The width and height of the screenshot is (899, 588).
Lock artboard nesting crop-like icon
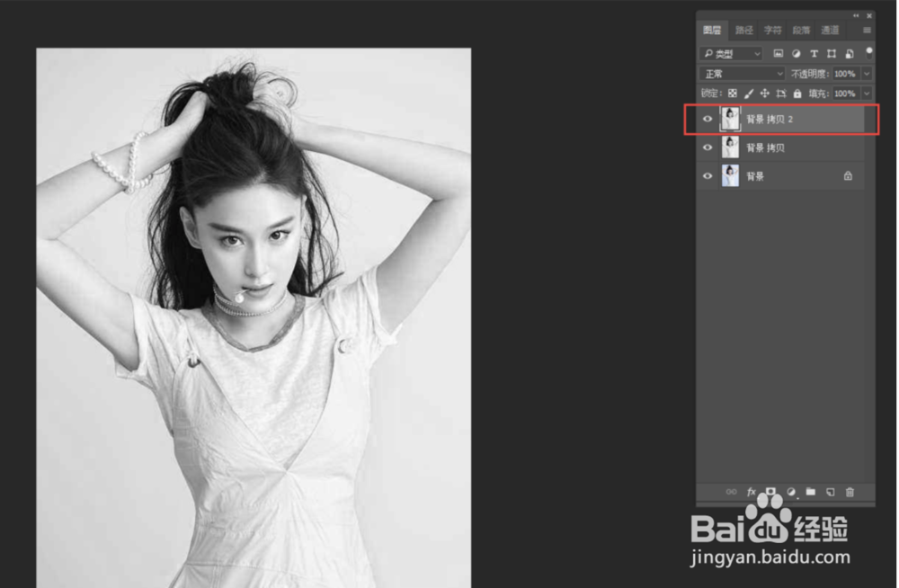coord(781,93)
